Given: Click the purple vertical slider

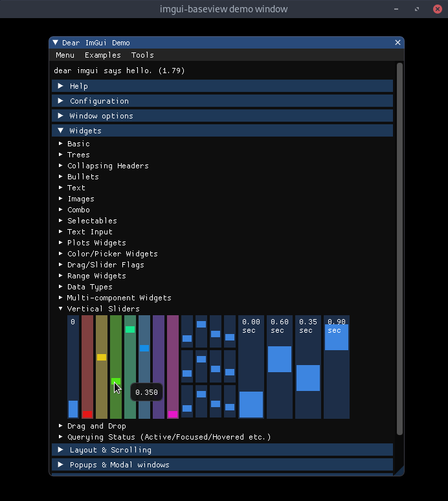Looking at the screenshot, I should pos(159,367).
